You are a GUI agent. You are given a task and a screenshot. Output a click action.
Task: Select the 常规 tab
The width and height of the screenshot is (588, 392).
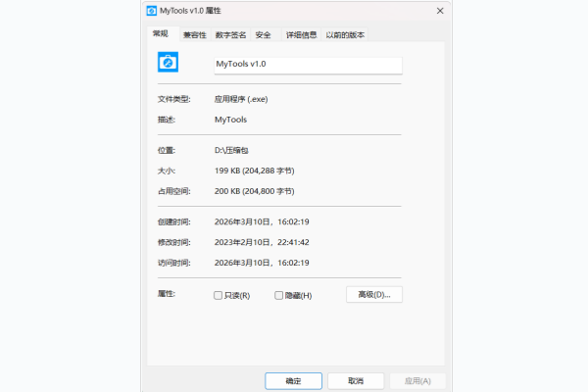(x=160, y=34)
